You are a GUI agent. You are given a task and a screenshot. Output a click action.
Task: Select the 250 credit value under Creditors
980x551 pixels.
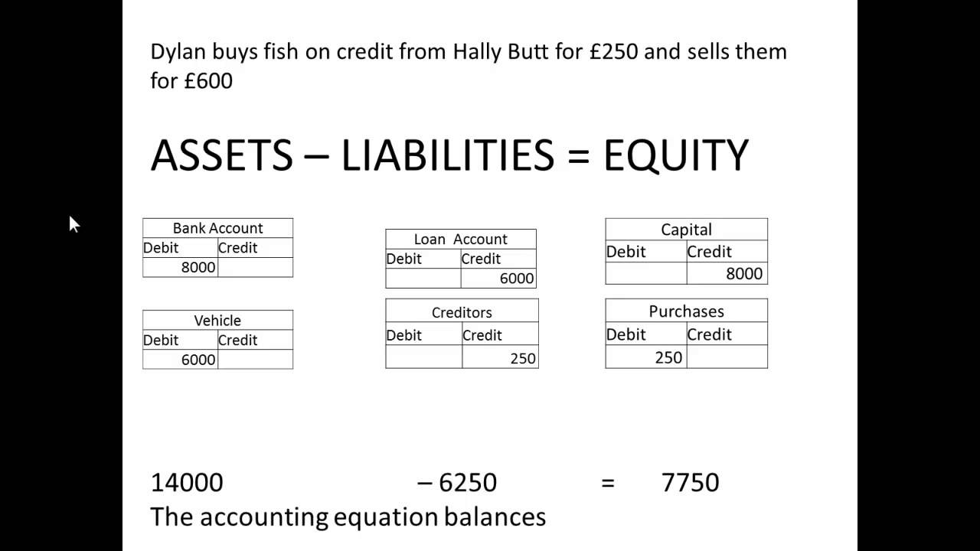pos(522,358)
